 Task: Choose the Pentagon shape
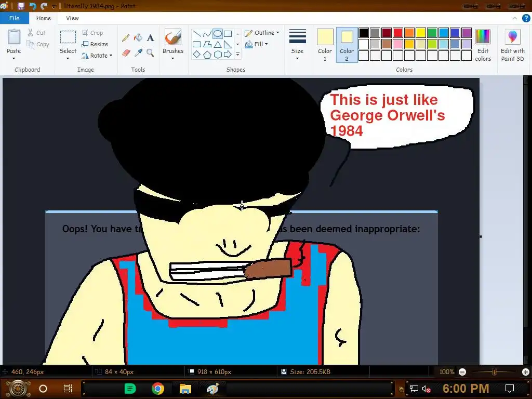click(207, 54)
